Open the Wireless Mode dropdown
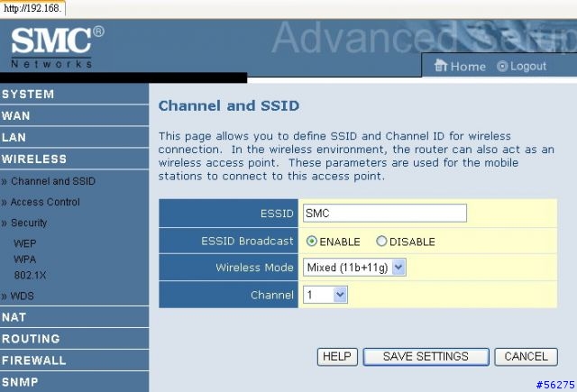Screen dimensions: 577x392 (x=354, y=268)
